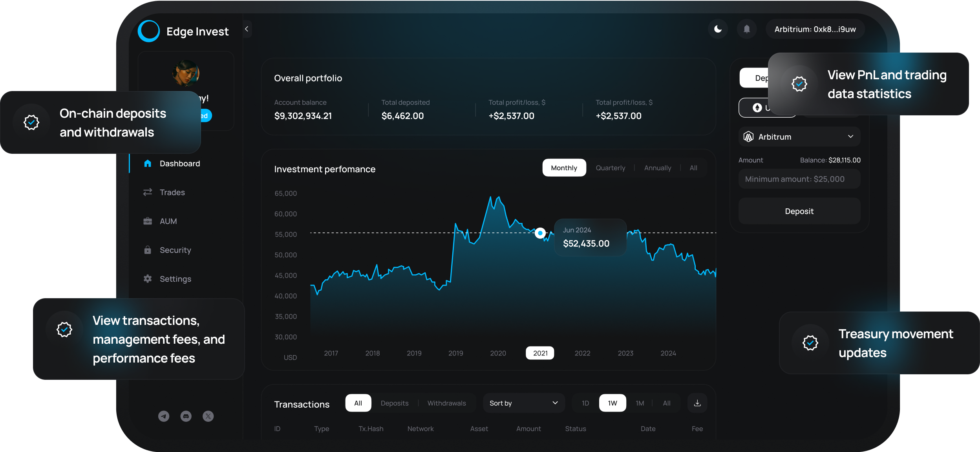Click the Minimum amount input field
This screenshot has height=452, width=980.
(x=799, y=179)
